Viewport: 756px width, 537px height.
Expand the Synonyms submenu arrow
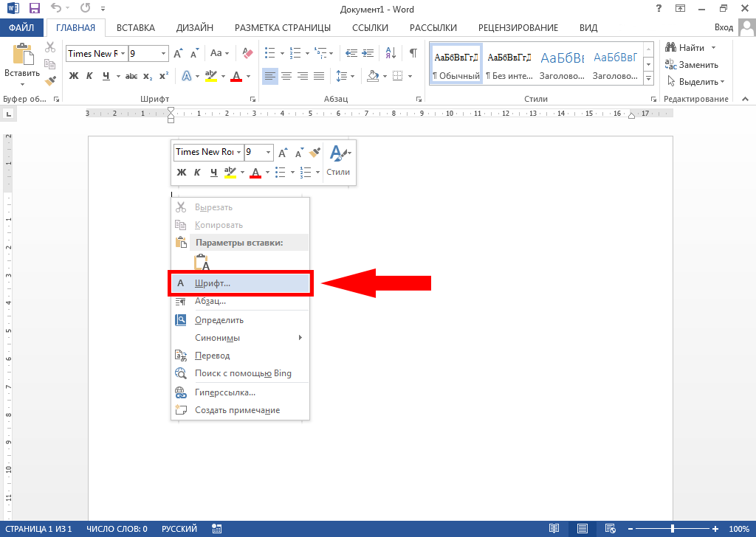[x=300, y=338]
